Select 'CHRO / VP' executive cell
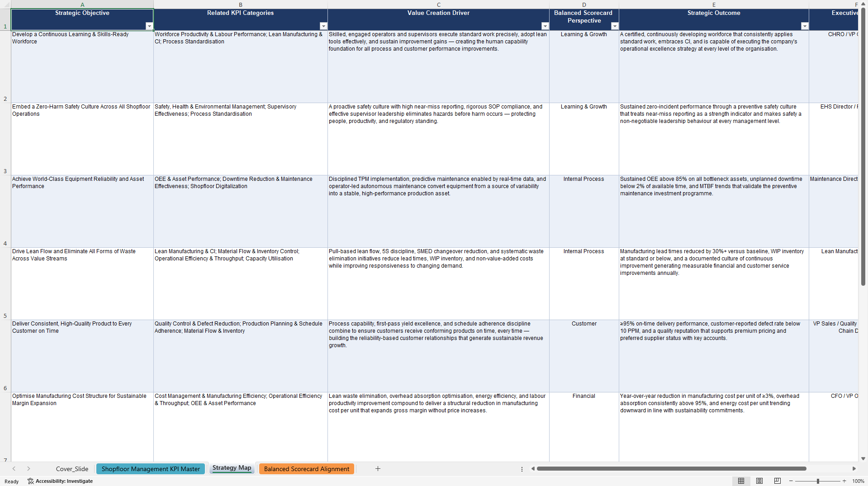The image size is (868, 486). pyautogui.click(x=833, y=66)
